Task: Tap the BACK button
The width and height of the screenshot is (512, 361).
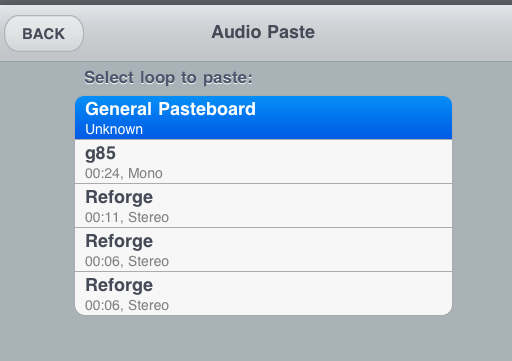Action: [x=44, y=33]
